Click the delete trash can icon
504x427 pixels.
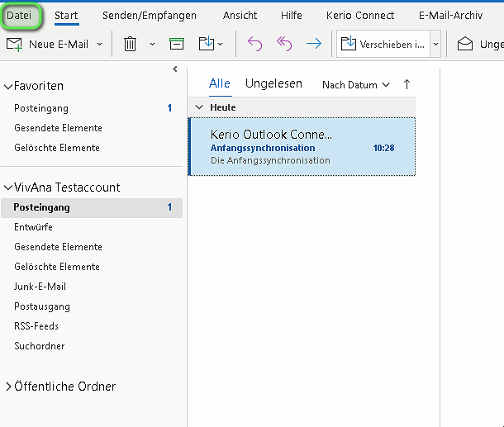(x=130, y=44)
